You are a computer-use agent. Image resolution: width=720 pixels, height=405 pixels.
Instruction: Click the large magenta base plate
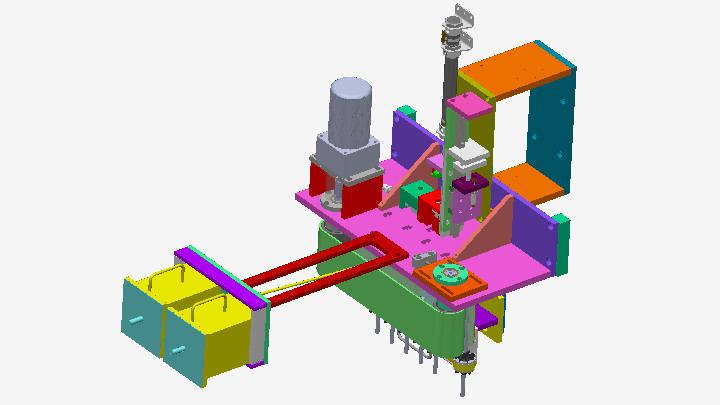pos(520,258)
